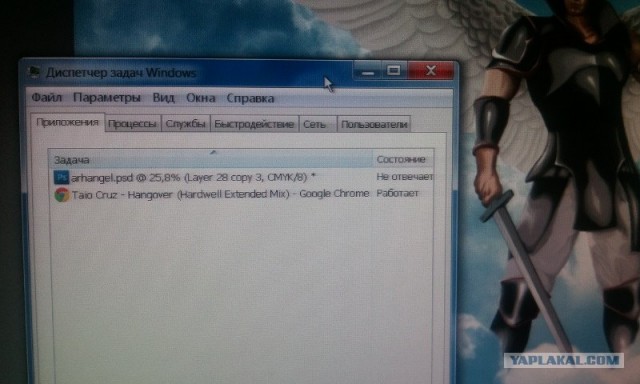Screen dimensions: 640x384
Task: Maximize the Task Manager window
Action: tap(394, 71)
